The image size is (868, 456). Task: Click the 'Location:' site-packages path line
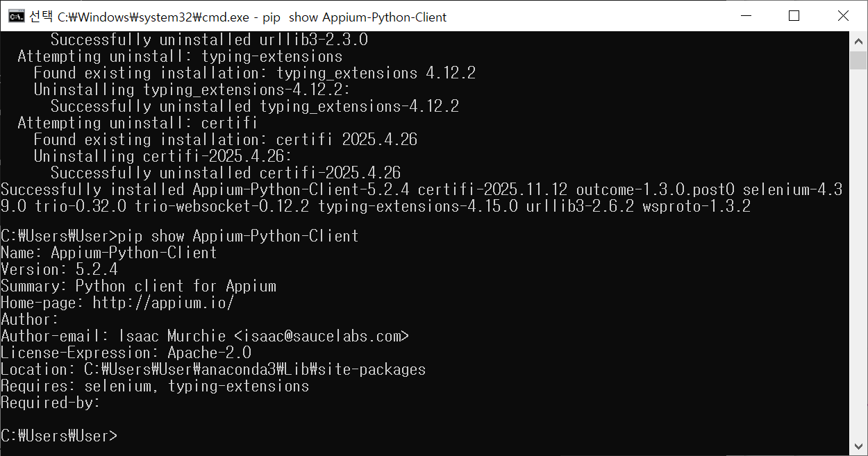coord(213,369)
